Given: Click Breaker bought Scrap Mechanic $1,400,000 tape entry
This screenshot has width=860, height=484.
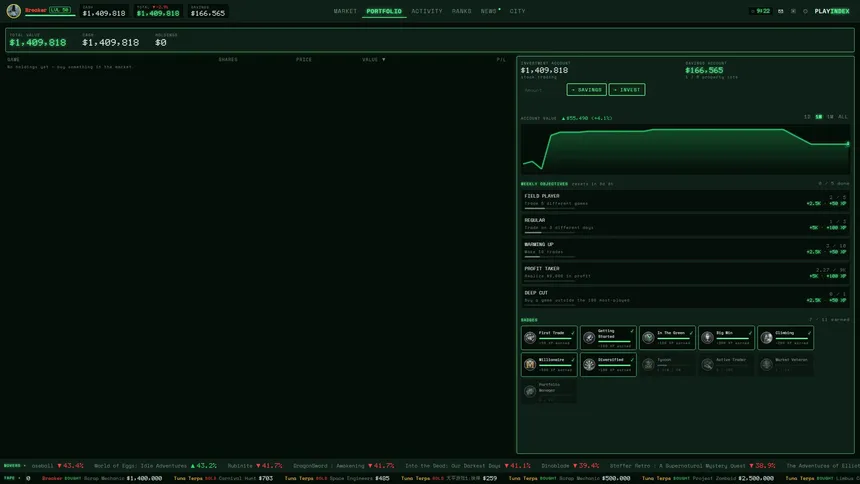Looking at the screenshot, I should (x=101, y=479).
